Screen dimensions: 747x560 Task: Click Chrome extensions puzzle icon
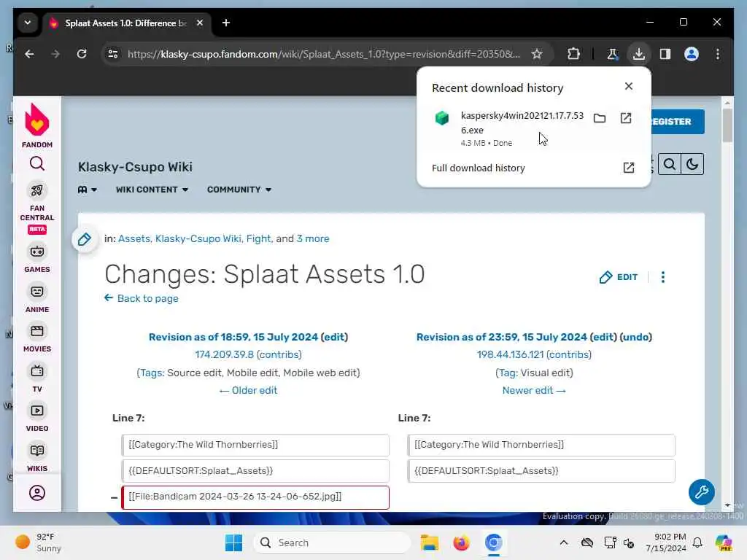[x=573, y=54]
